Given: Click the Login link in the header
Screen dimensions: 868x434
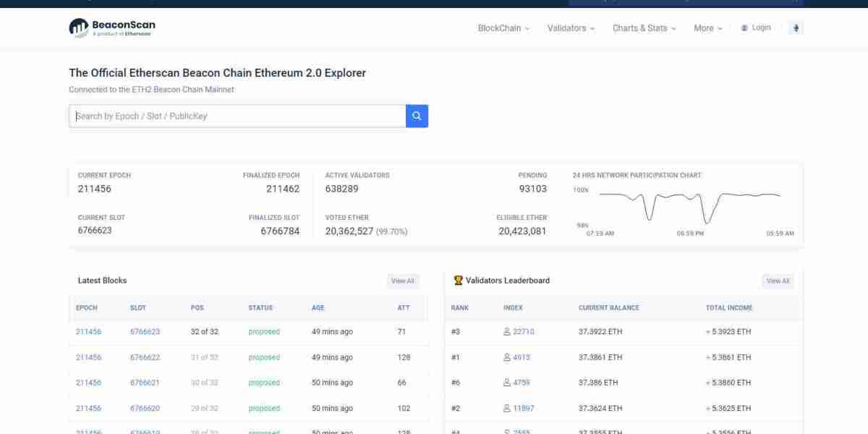Looking at the screenshot, I should pyautogui.click(x=756, y=28).
